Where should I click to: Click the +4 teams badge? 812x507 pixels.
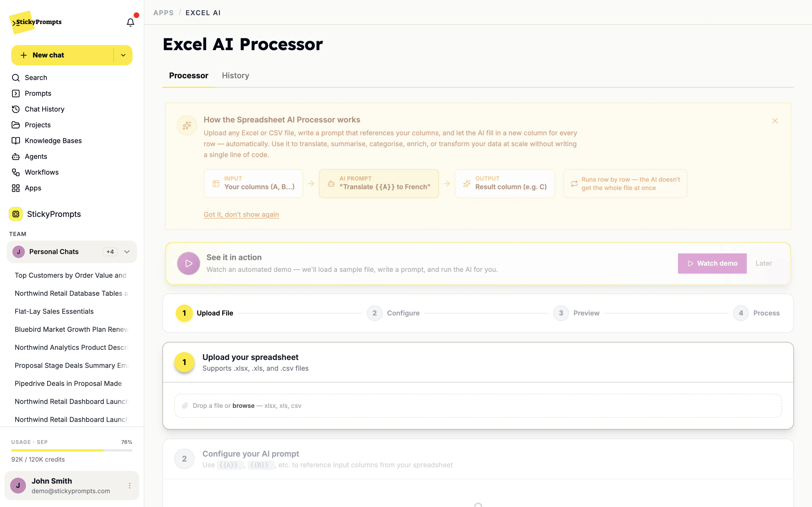point(110,252)
